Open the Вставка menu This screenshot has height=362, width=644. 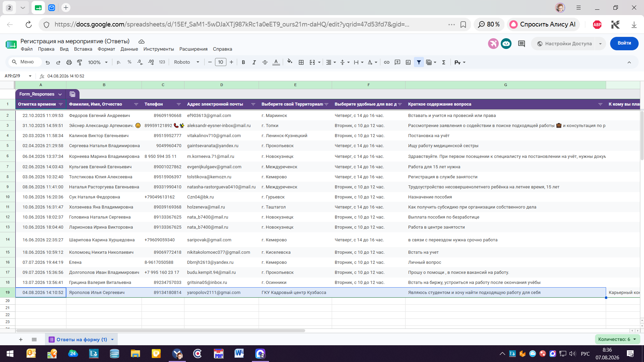(x=83, y=49)
